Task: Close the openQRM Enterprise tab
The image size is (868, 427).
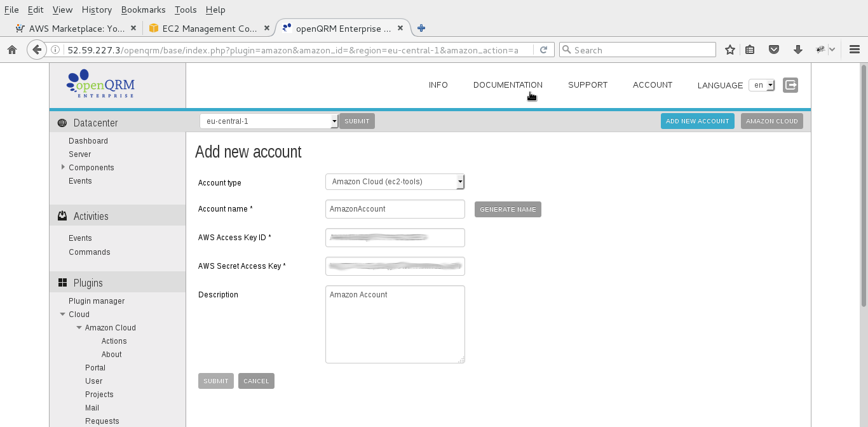Action: tap(400, 28)
